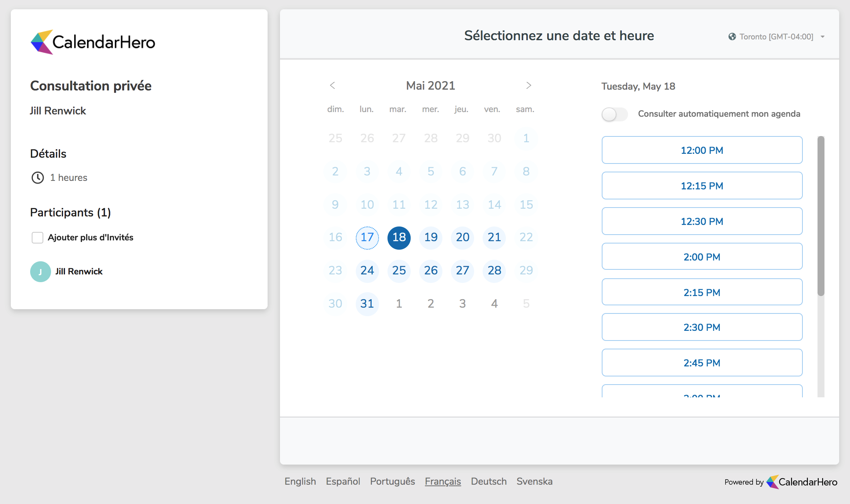Click Jill Renwick's avatar circle
The image size is (850, 504).
40,271
